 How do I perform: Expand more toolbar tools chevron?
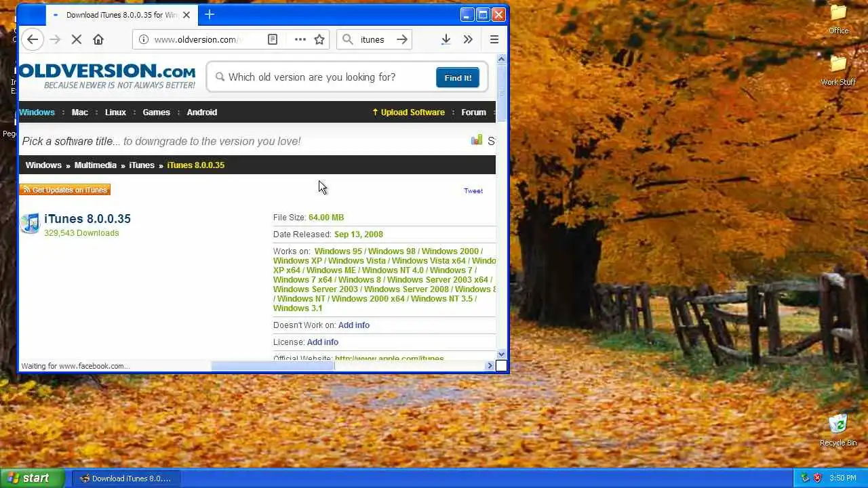point(468,39)
